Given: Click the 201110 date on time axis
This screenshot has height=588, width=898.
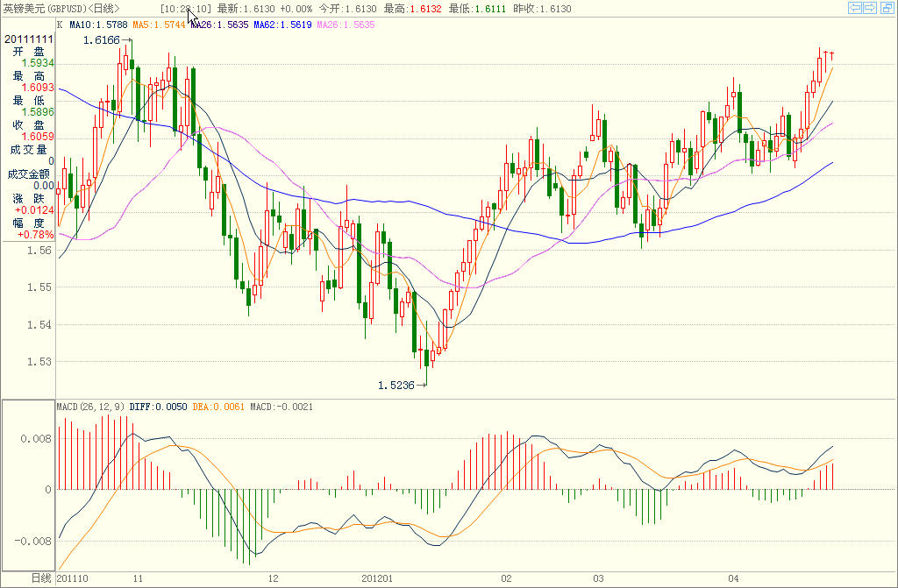Looking at the screenshot, I should click(x=72, y=578).
